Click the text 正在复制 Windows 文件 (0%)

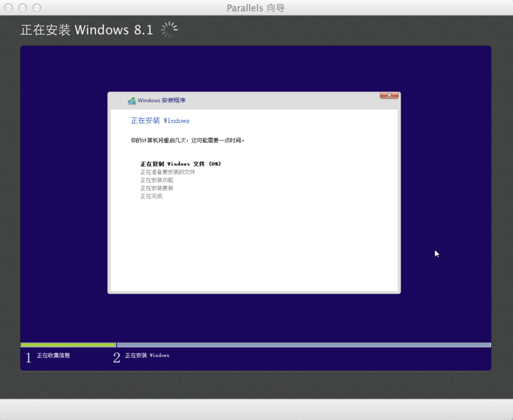coord(181,164)
